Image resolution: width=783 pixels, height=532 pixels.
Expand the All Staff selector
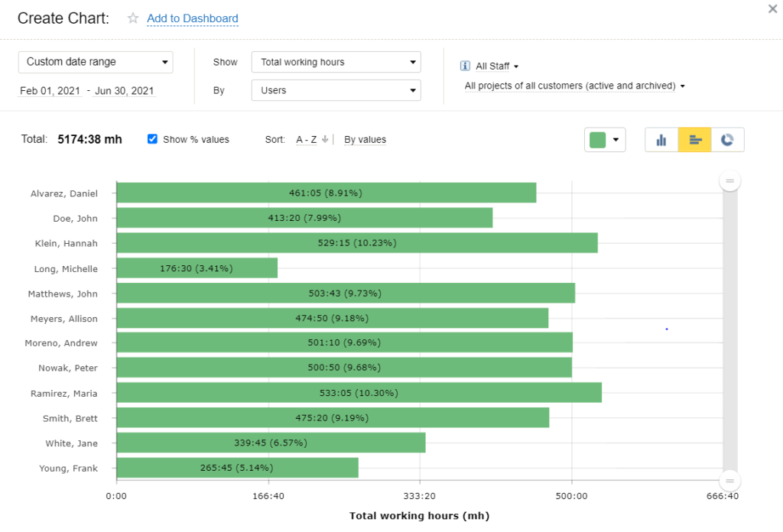pos(497,66)
